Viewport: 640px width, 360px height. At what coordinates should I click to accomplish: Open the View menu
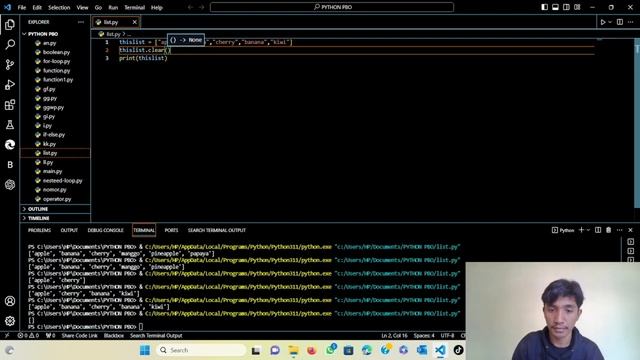coord(82,7)
